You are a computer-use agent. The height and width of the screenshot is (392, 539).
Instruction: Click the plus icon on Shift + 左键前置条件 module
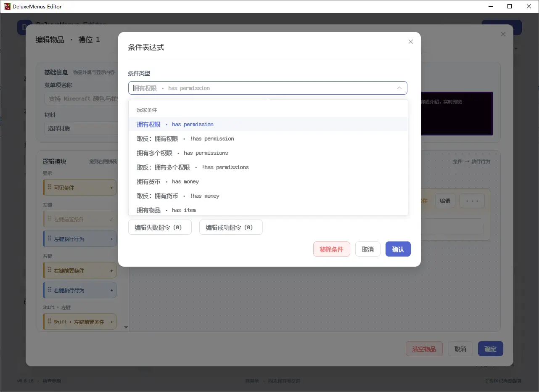point(112,322)
